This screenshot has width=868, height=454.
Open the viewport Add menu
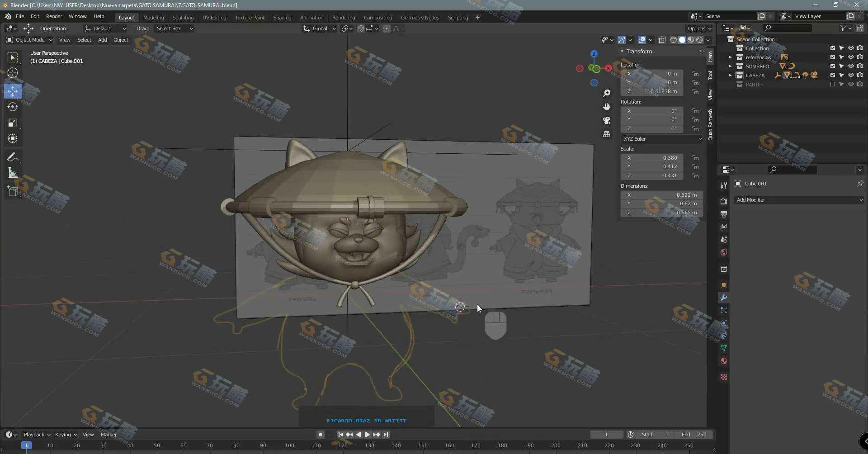pos(103,40)
